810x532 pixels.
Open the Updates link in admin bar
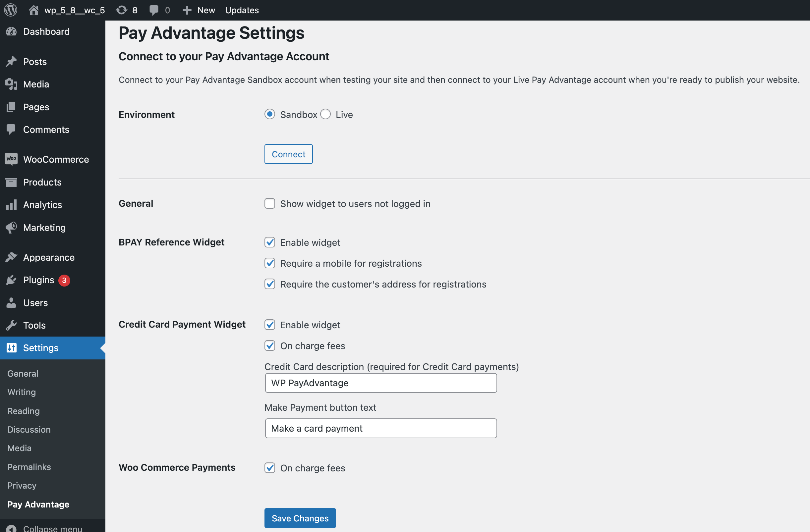point(242,10)
